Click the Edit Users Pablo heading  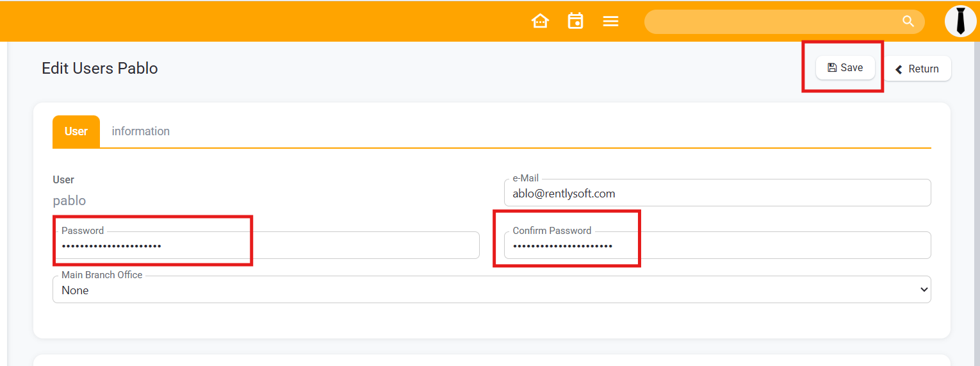[x=100, y=69]
